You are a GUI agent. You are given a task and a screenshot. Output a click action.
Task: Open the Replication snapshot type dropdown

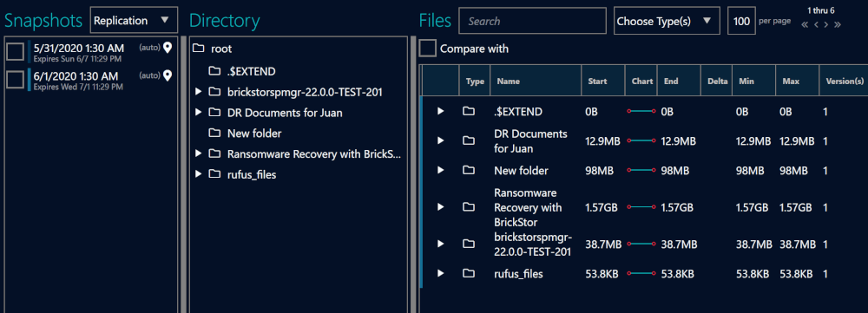134,21
